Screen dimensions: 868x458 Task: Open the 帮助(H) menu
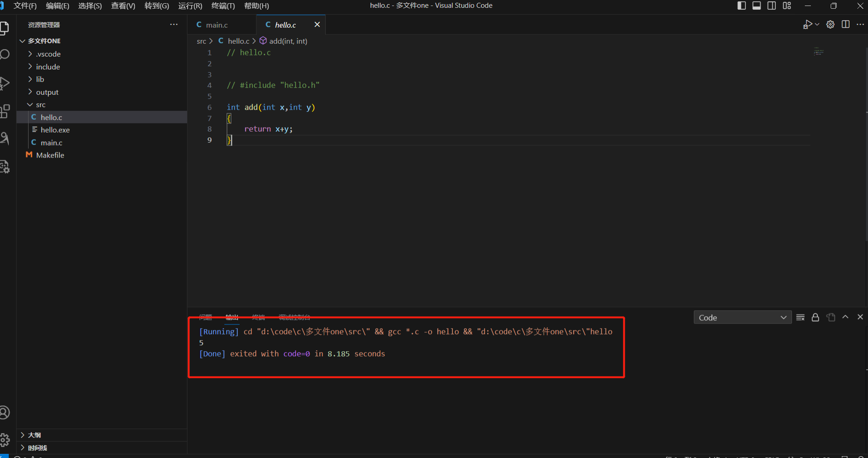click(x=257, y=6)
